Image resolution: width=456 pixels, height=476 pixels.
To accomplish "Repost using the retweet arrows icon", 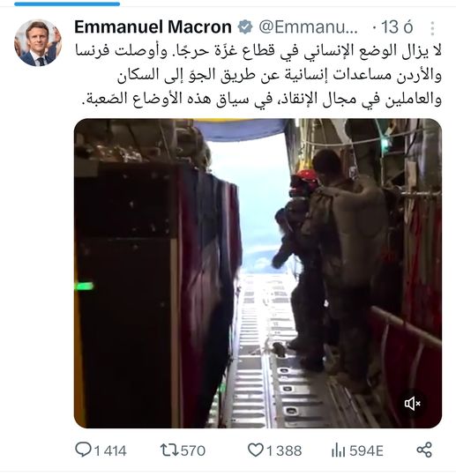I will (x=169, y=450).
